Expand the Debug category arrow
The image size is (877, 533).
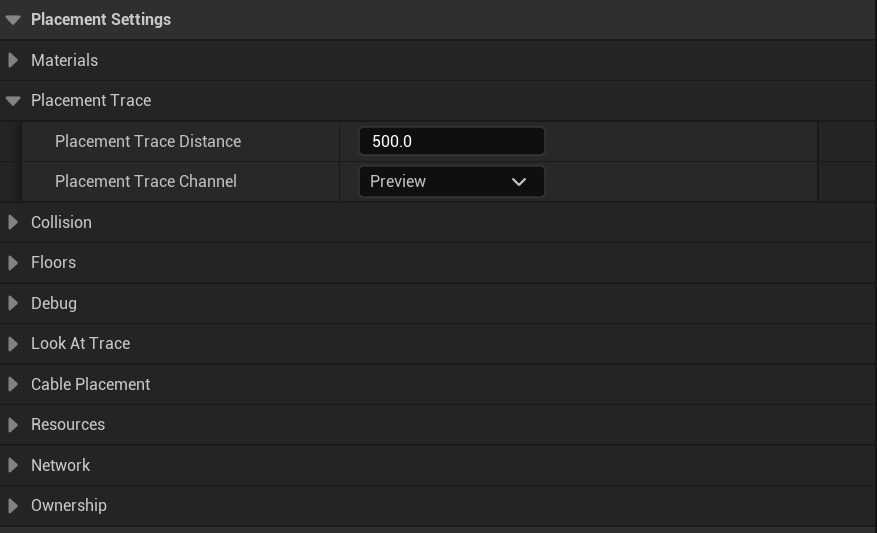[13, 303]
